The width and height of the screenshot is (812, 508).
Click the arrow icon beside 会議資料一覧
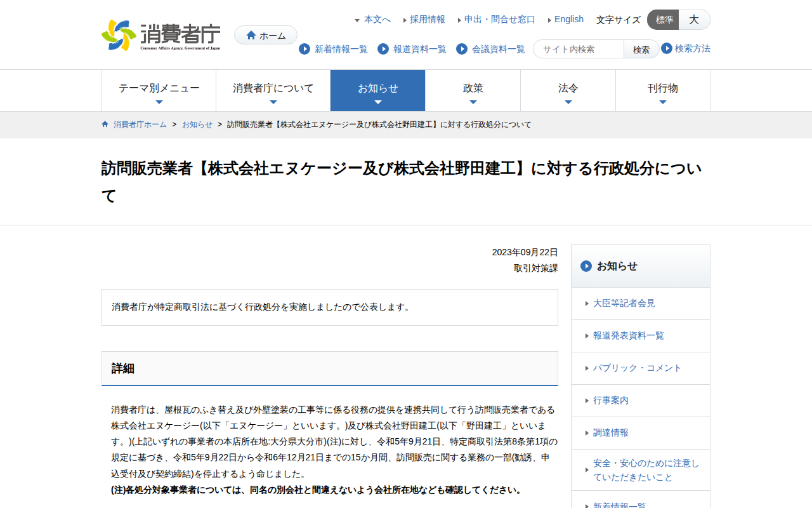(462, 49)
